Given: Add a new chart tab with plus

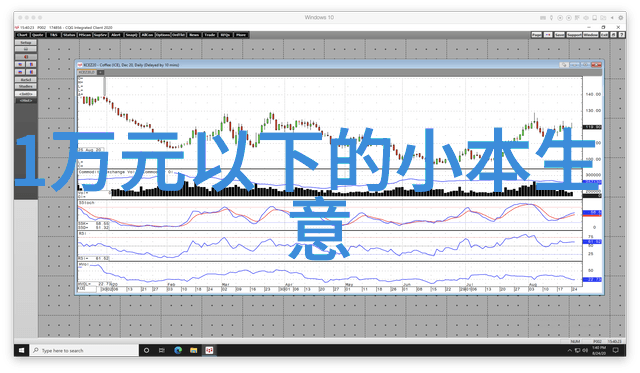Looking at the screenshot, I should click(x=100, y=72).
